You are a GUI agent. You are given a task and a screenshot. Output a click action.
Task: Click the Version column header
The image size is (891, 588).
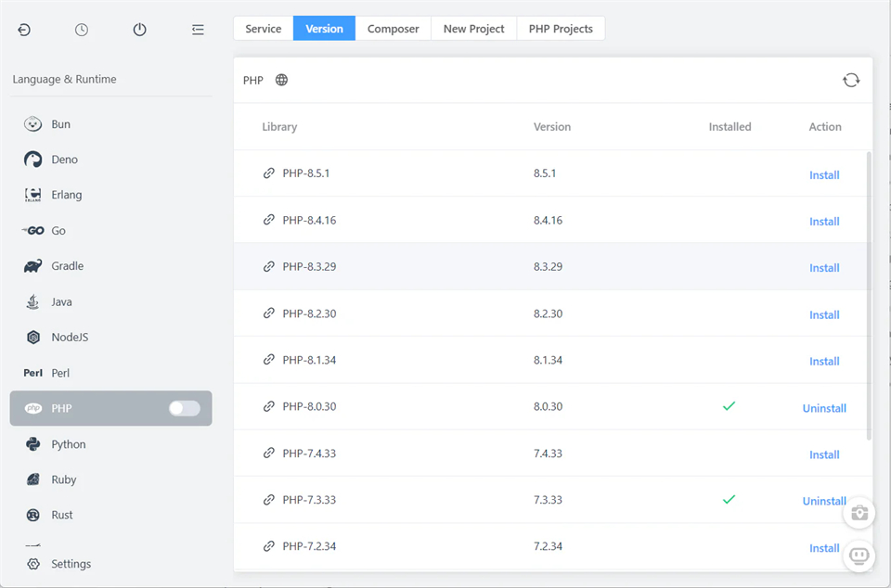[551, 126]
